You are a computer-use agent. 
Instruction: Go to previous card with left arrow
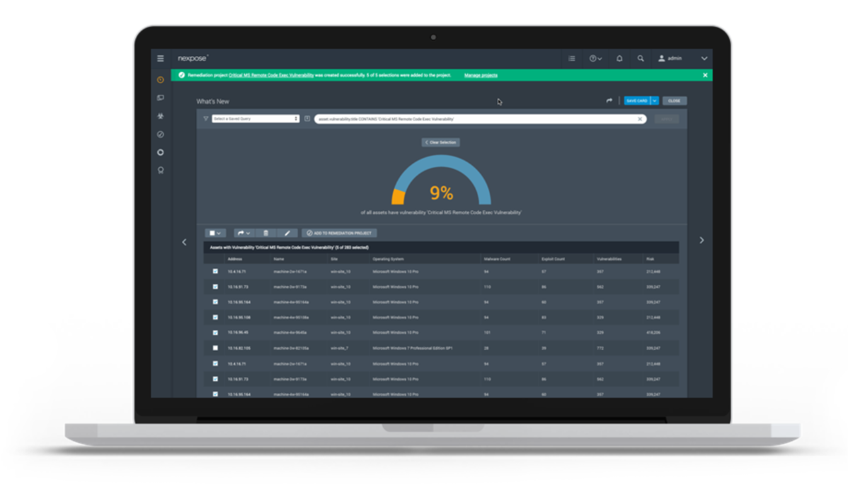pos(184,242)
